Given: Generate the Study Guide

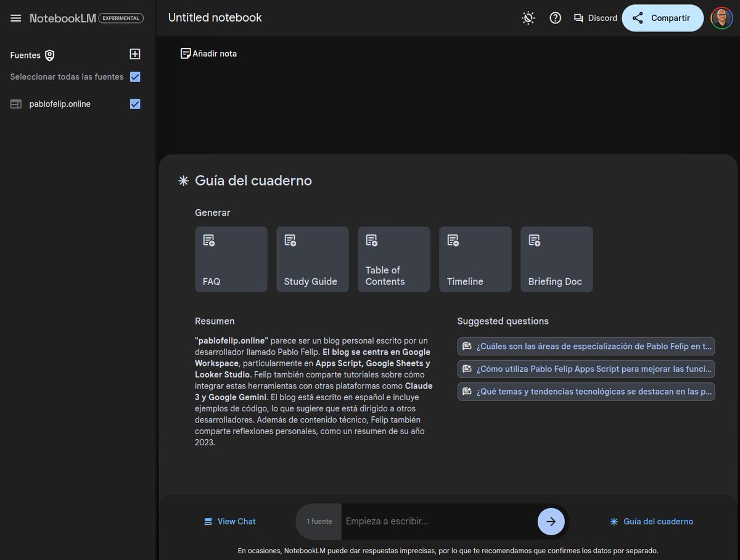Looking at the screenshot, I should pos(313,259).
